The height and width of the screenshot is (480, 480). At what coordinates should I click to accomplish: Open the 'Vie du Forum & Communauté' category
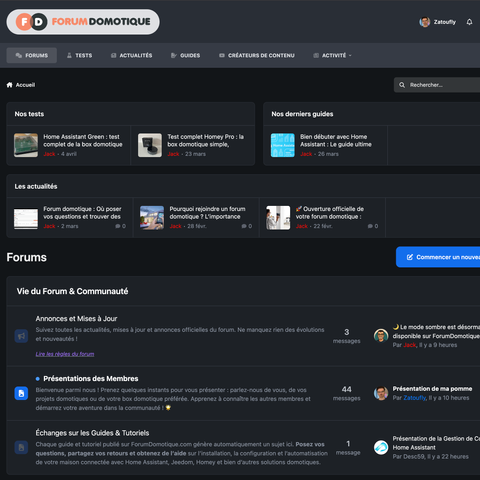tap(72, 291)
